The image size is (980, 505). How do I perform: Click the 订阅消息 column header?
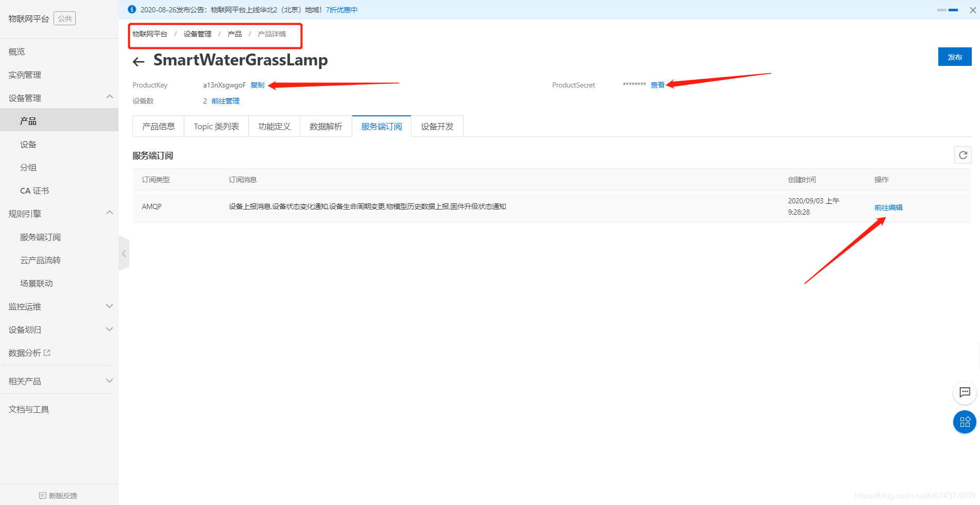click(x=243, y=180)
